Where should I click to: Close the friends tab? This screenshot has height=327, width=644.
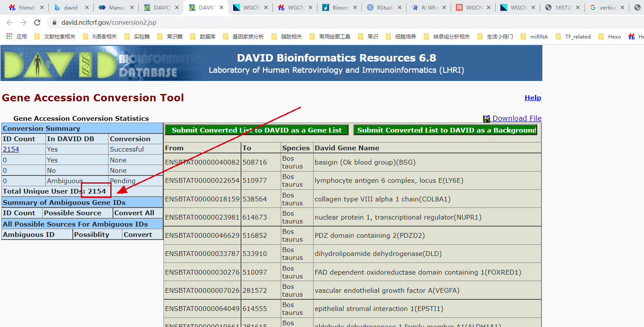coord(42,7)
